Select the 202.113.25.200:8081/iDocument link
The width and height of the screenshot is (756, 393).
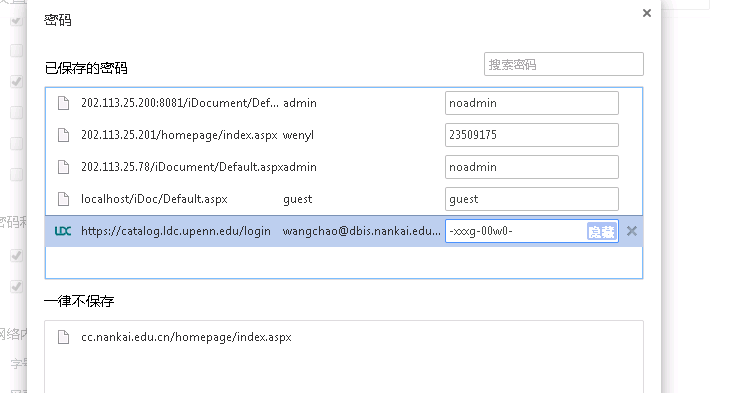coord(179,103)
